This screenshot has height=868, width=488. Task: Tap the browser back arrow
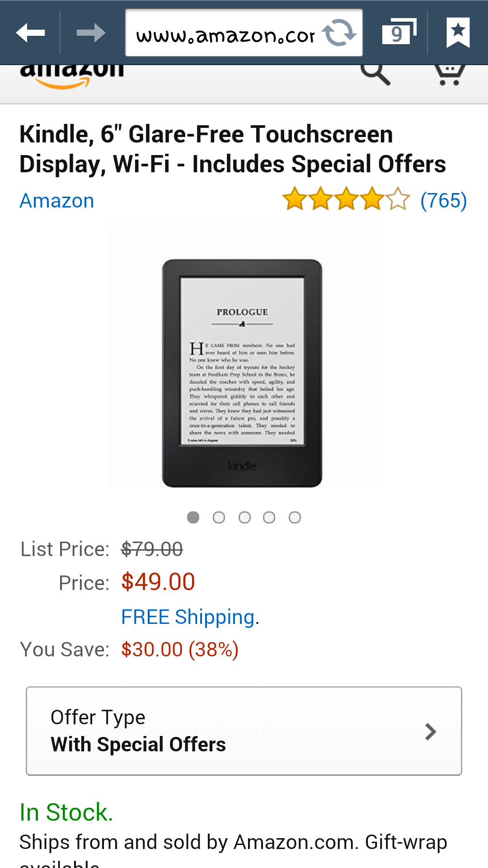pos(30,33)
